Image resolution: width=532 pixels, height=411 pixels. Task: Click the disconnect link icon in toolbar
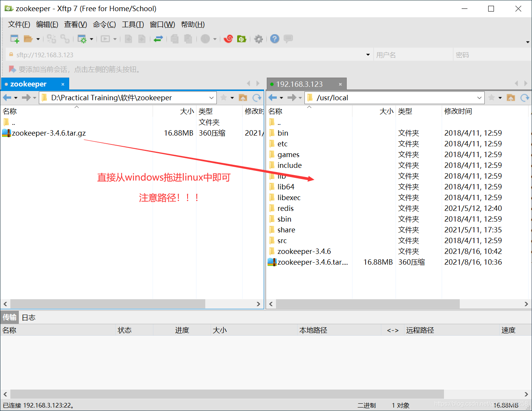tap(65, 39)
